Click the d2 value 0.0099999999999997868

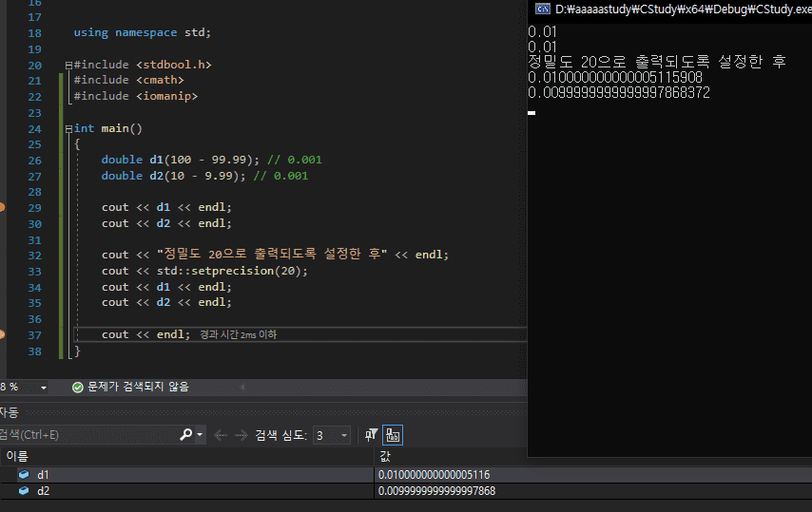point(436,491)
